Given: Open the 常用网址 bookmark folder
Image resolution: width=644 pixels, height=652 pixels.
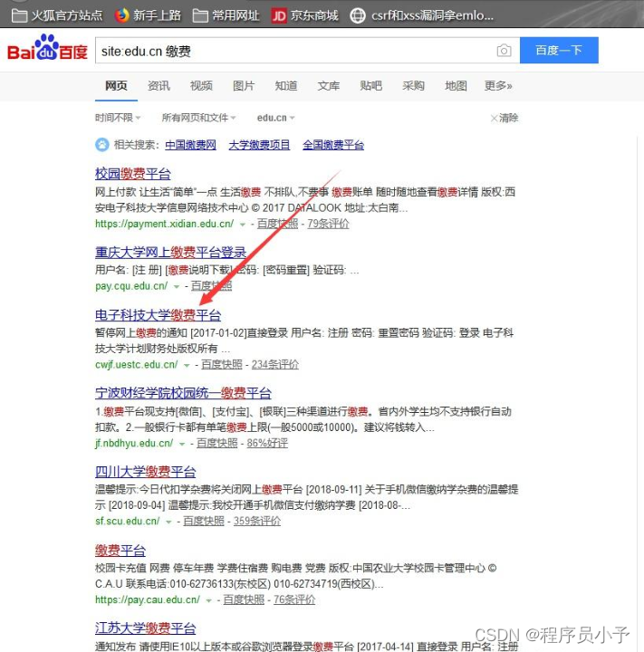Looking at the screenshot, I should pos(226,15).
